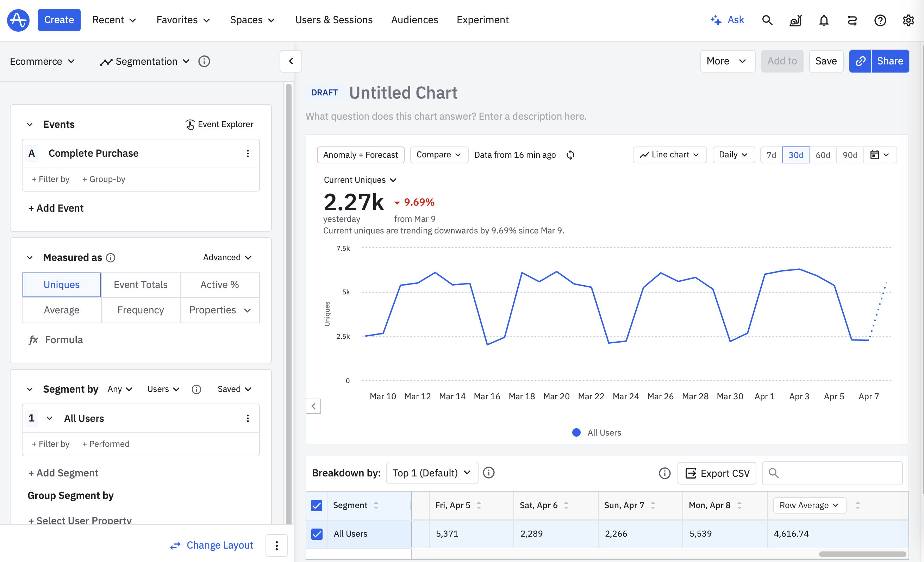
Task: Open Complete Purchase event options menu
Action: [248, 153]
